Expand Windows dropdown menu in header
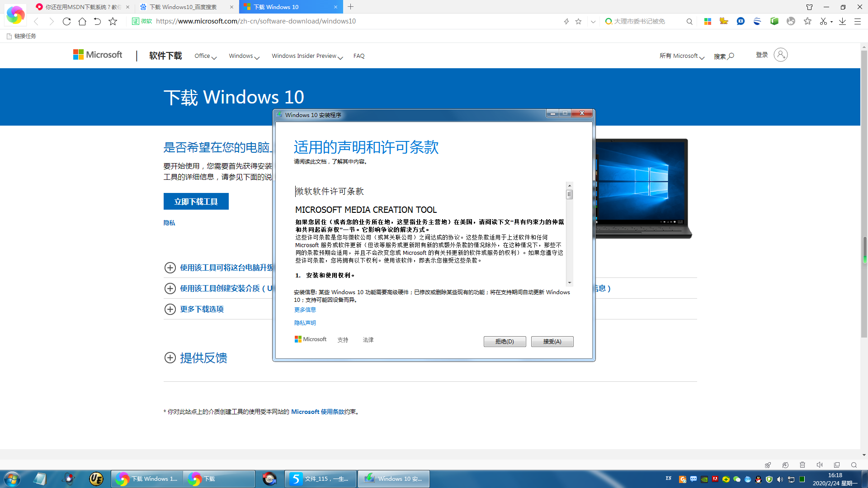Viewport: 868px width, 488px height. (244, 56)
